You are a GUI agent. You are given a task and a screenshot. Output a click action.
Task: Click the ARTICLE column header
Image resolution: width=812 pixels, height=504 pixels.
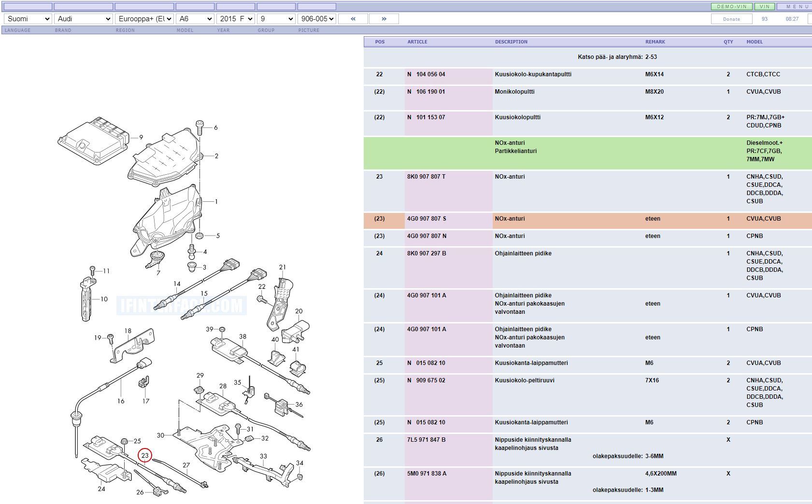coord(417,42)
